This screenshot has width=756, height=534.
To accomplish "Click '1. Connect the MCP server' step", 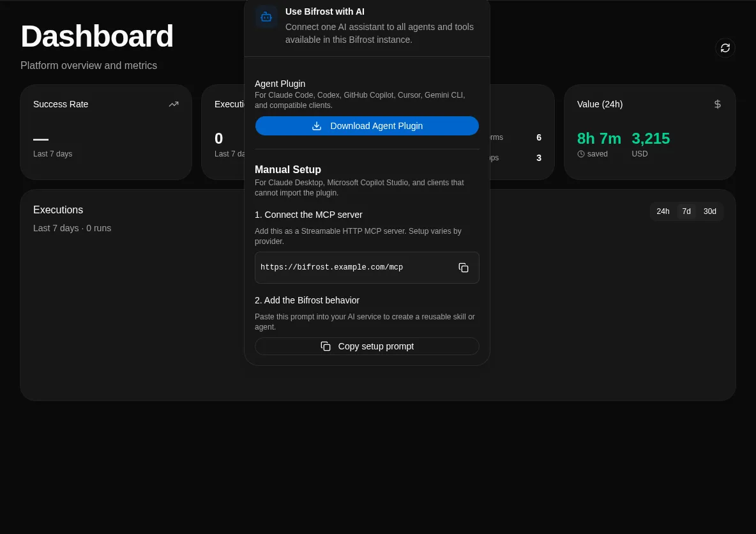I will (x=308, y=215).
